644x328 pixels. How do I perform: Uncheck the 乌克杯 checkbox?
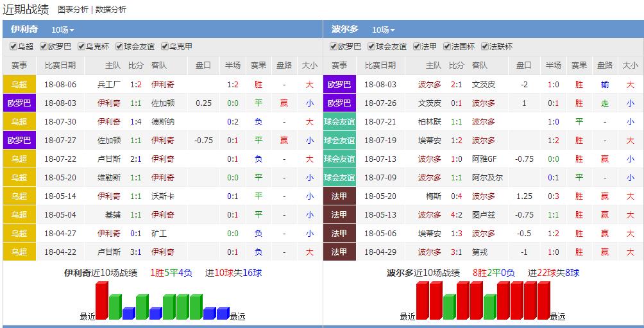(81, 47)
